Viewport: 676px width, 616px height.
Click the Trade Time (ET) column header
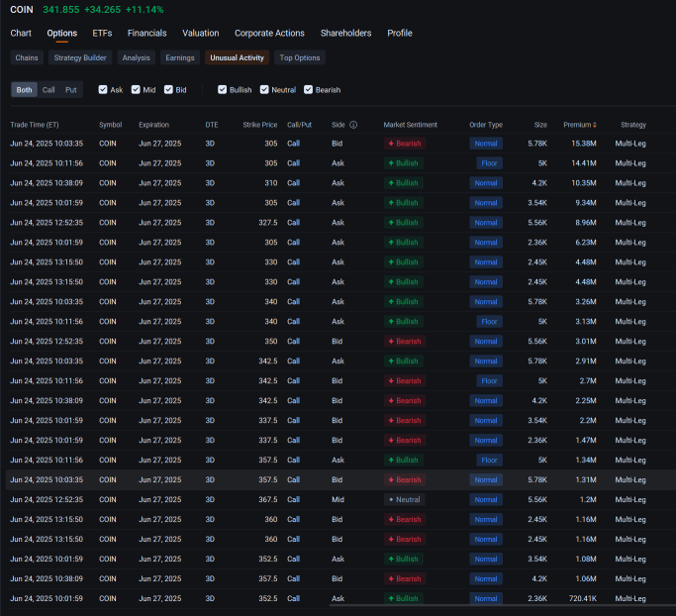tap(35, 125)
